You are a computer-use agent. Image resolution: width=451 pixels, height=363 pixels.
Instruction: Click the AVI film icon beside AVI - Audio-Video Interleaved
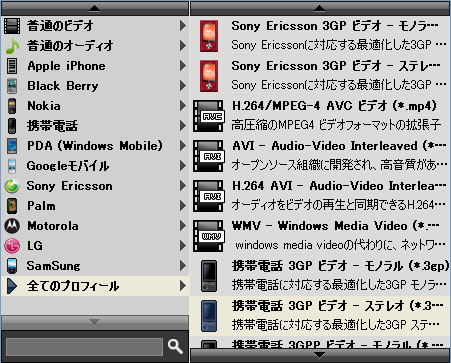pos(209,156)
